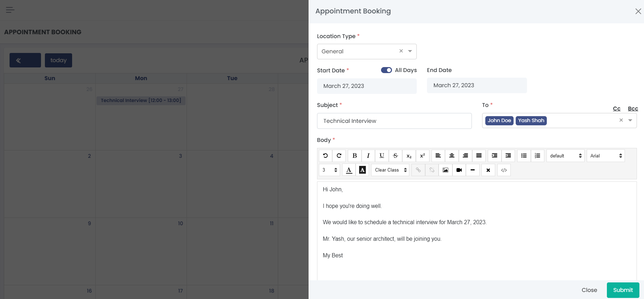Toggle italic formatting
Image resolution: width=644 pixels, height=299 pixels.
coord(368,156)
